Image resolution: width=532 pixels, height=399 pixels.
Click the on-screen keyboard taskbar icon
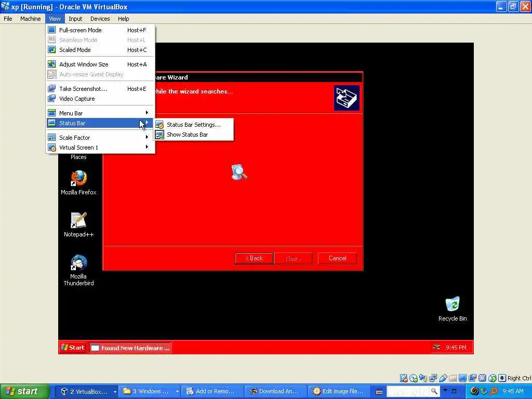pos(379,392)
